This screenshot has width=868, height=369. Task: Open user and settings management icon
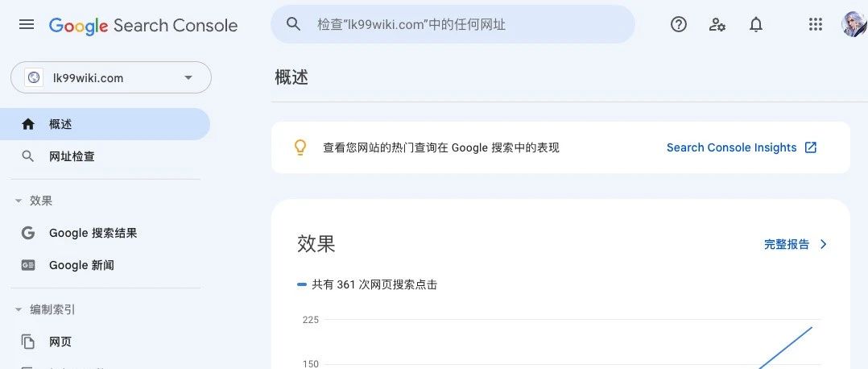click(717, 25)
